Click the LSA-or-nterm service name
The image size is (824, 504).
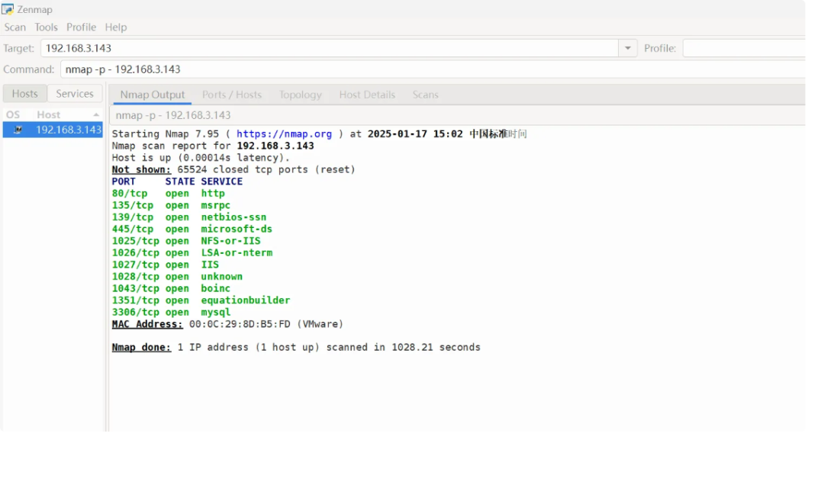[237, 252]
